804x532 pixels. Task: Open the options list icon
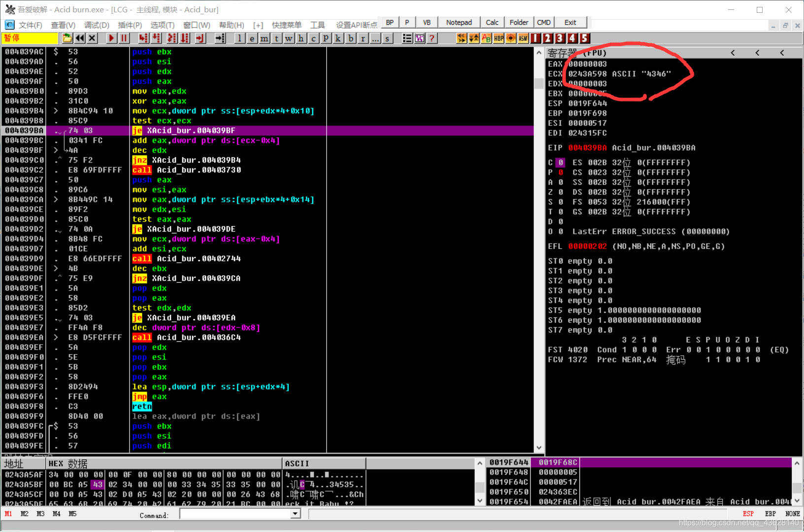coord(407,38)
